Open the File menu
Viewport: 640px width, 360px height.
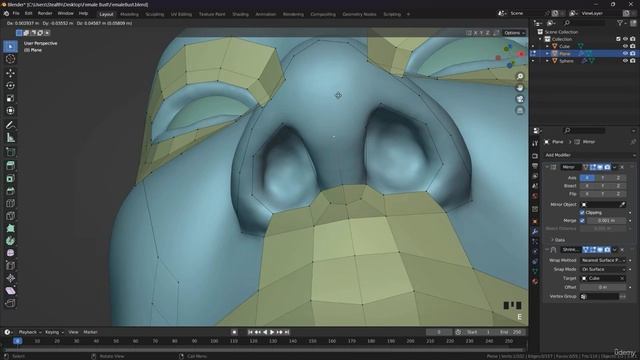pyautogui.click(x=16, y=13)
